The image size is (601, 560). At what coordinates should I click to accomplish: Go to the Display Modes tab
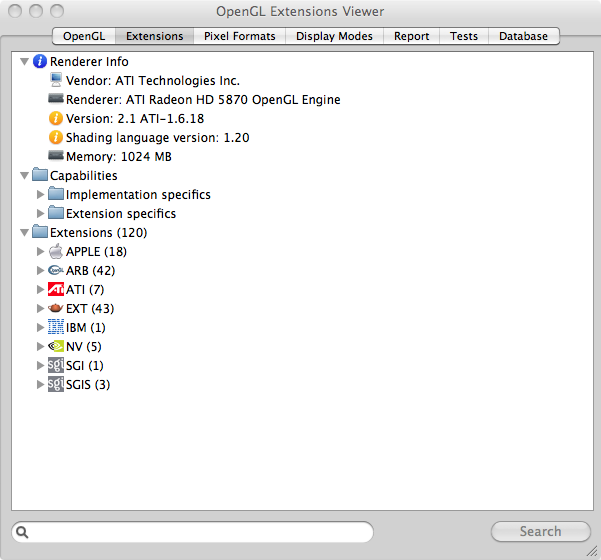tap(334, 36)
